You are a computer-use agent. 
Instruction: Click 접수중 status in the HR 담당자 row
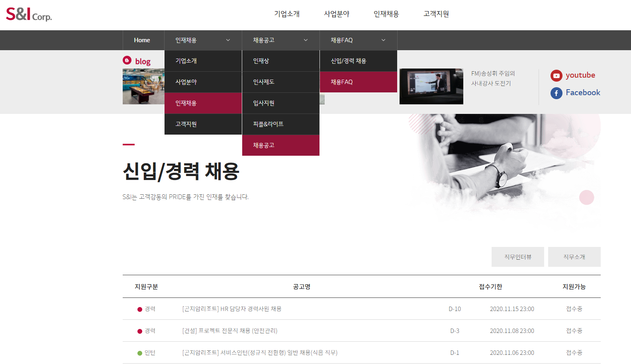click(574, 309)
